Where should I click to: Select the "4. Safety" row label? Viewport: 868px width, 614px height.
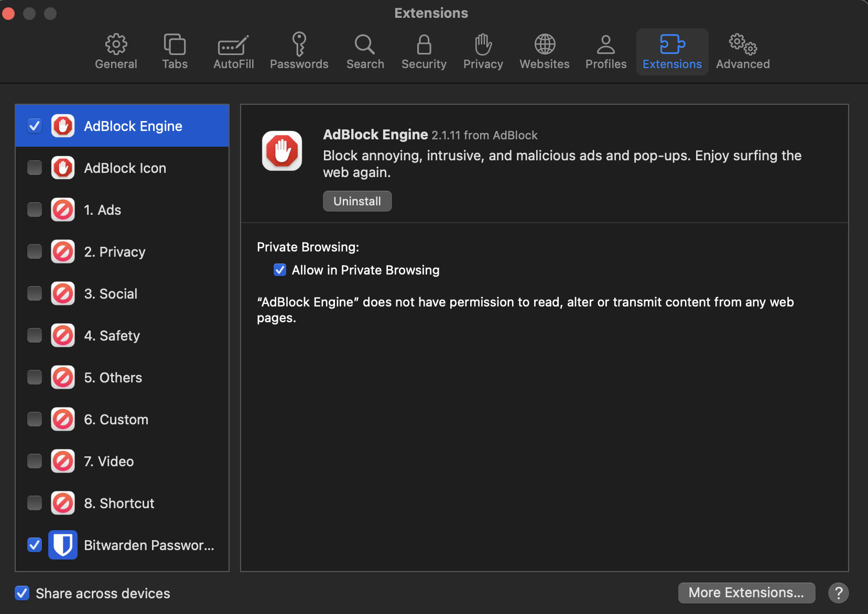click(x=112, y=336)
